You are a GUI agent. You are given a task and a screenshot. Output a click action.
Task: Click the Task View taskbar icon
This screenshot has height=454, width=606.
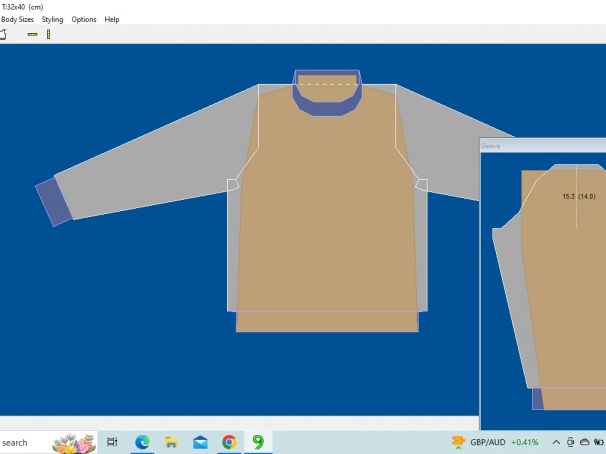[112, 442]
